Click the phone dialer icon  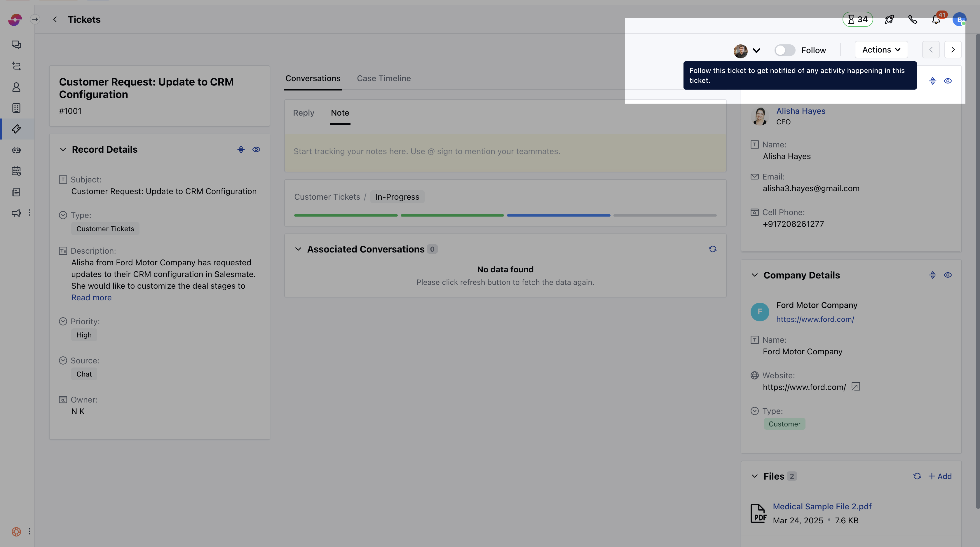[913, 19]
